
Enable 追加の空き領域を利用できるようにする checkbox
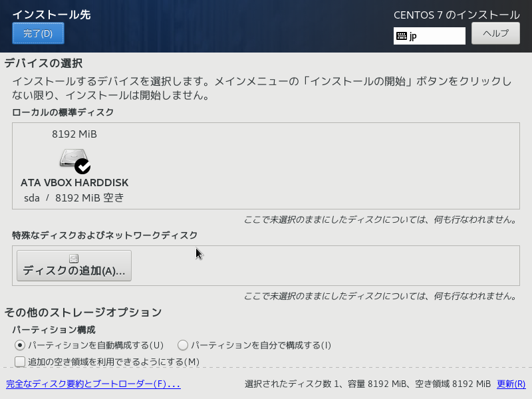(x=20, y=362)
